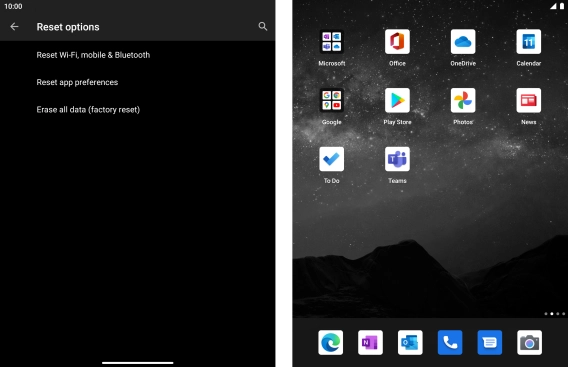Screen dimensions: 568x367
Task: Open the Calendar app
Action: 529,42
